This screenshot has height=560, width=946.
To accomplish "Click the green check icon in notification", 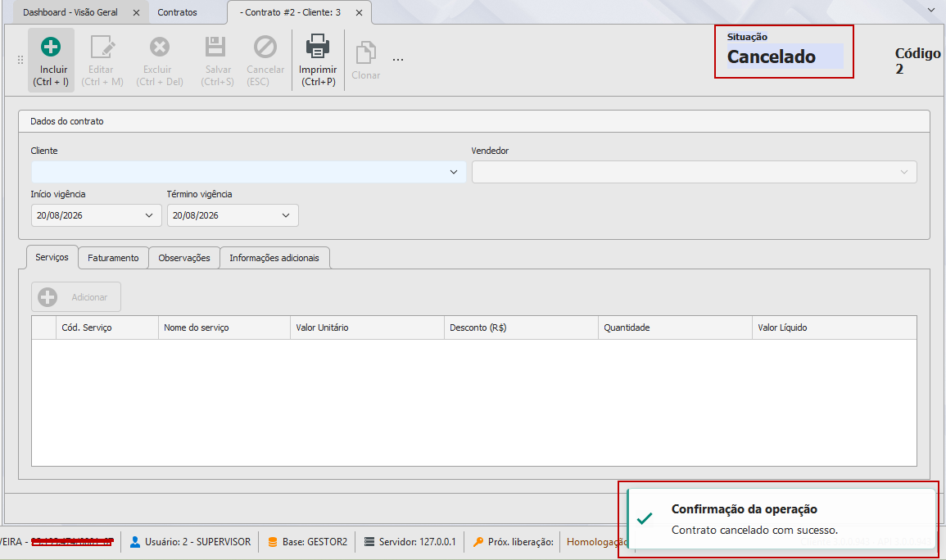I will pos(645,518).
